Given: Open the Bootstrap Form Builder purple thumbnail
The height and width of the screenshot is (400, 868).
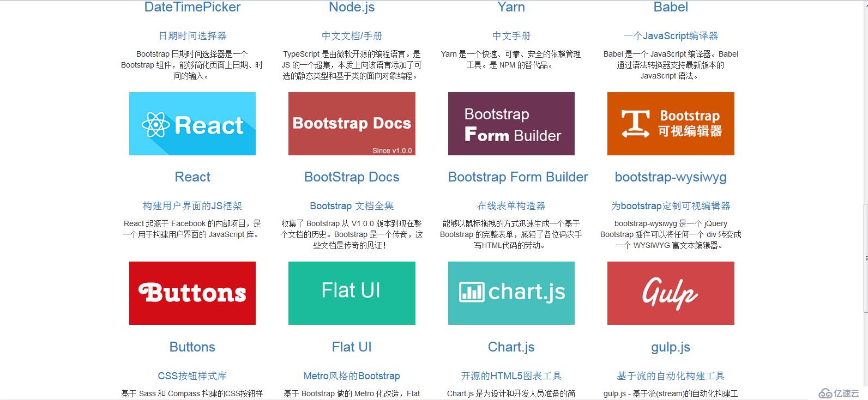Looking at the screenshot, I should click(x=511, y=124).
